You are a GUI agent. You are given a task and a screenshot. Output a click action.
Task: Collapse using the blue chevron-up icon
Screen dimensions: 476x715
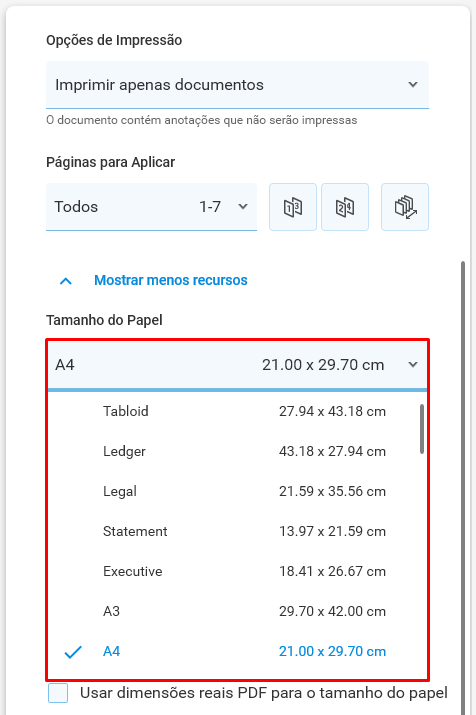(x=66, y=280)
